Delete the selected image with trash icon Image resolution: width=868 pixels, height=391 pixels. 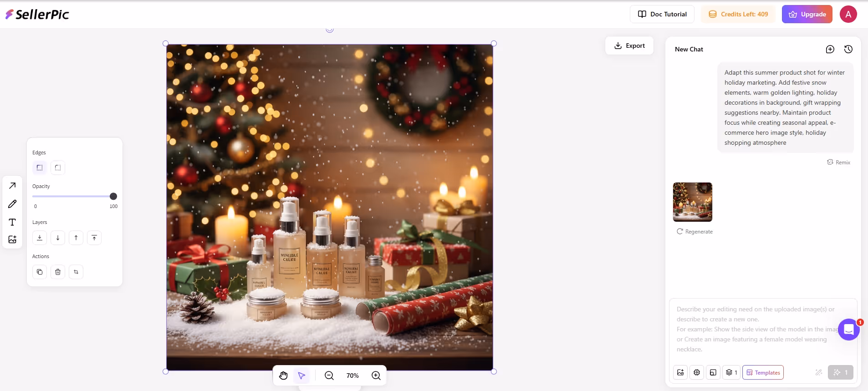pos(58,272)
